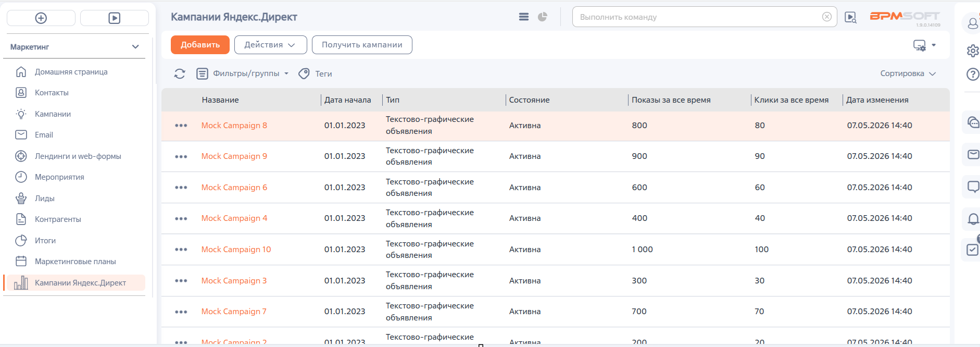
Task: Open the system designer gear icon
Action: (973, 51)
